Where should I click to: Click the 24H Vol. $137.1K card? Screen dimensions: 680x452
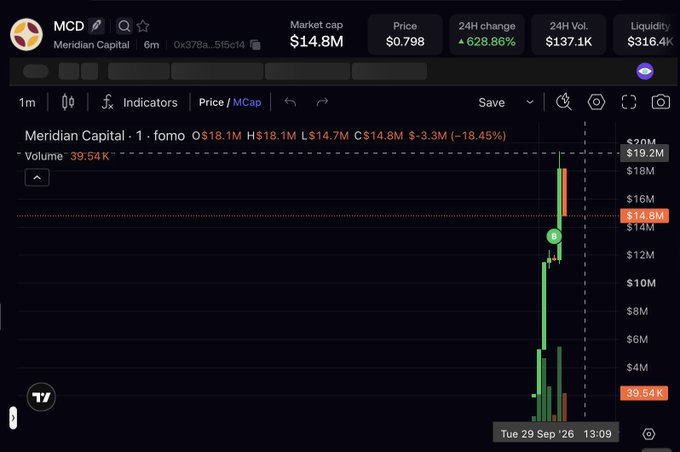(569, 35)
